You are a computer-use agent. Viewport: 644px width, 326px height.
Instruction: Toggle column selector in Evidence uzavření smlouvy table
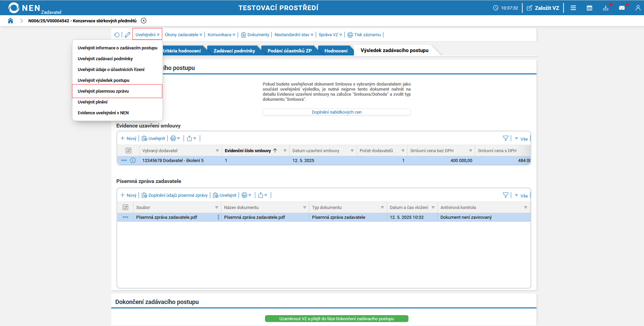coord(128,150)
